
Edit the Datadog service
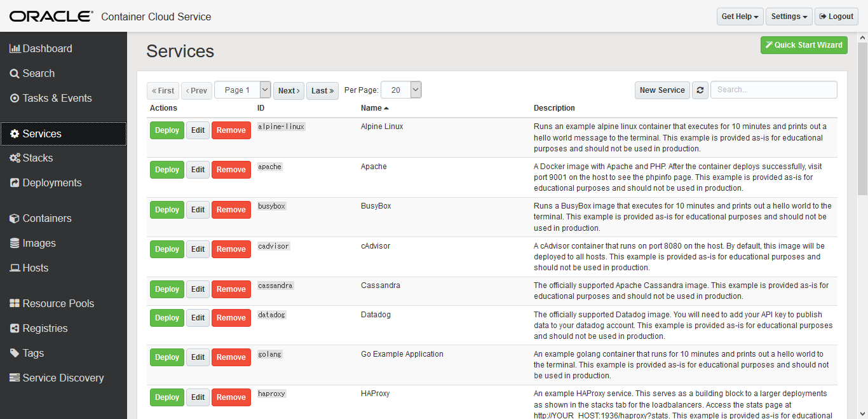click(198, 318)
